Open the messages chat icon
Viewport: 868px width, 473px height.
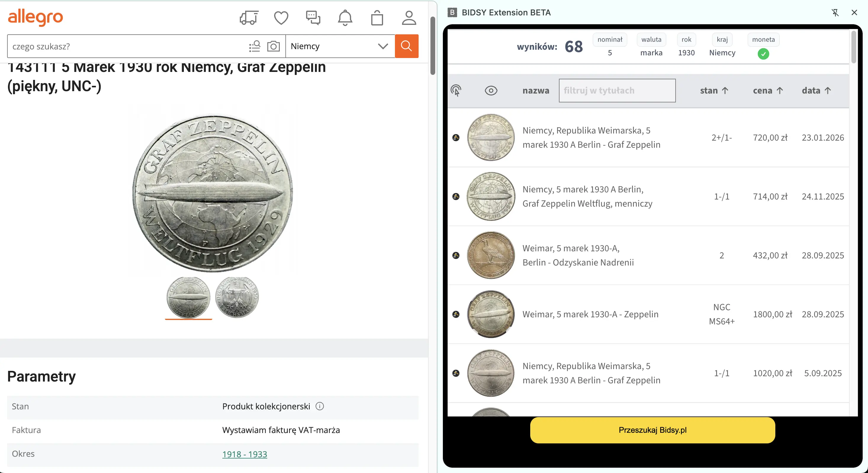coord(313,18)
